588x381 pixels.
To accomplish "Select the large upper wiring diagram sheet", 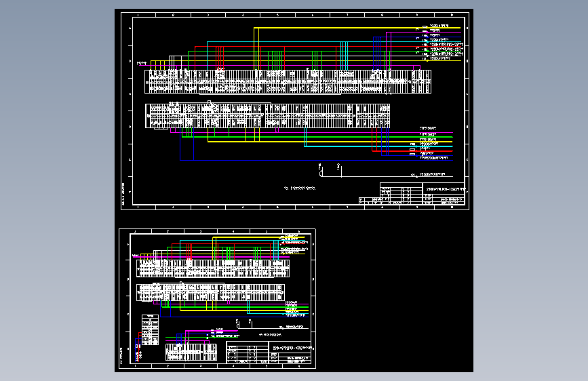I will pyautogui.click(x=295, y=111).
